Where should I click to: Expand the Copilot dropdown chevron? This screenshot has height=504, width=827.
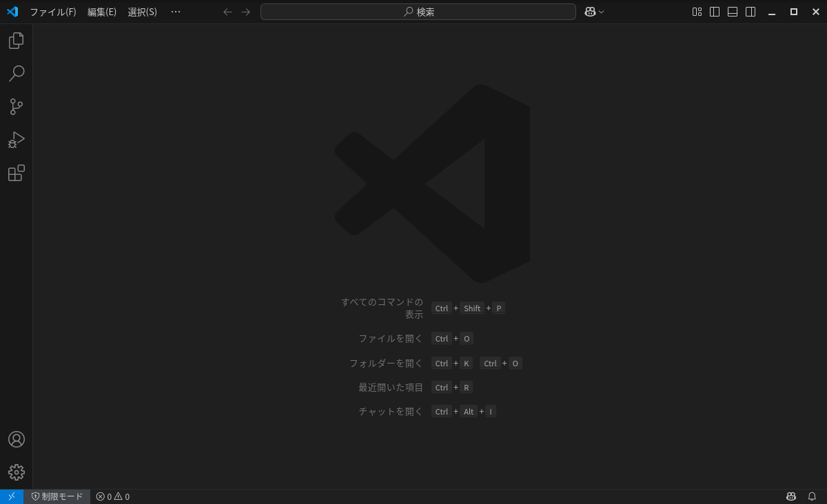coord(600,12)
